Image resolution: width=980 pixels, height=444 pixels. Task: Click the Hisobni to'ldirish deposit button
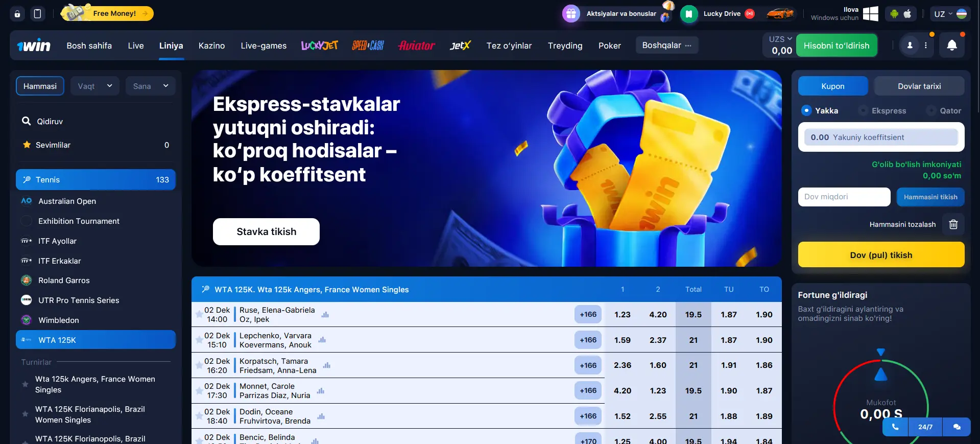point(836,45)
